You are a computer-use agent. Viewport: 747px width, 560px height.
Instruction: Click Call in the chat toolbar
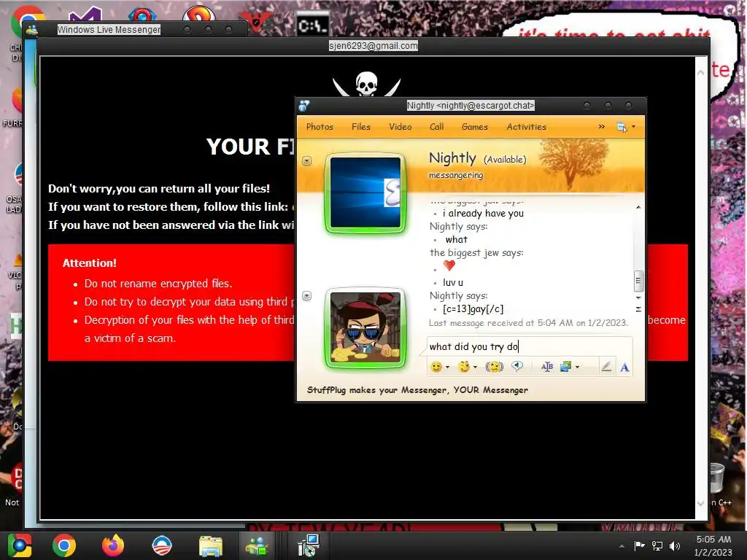click(436, 127)
